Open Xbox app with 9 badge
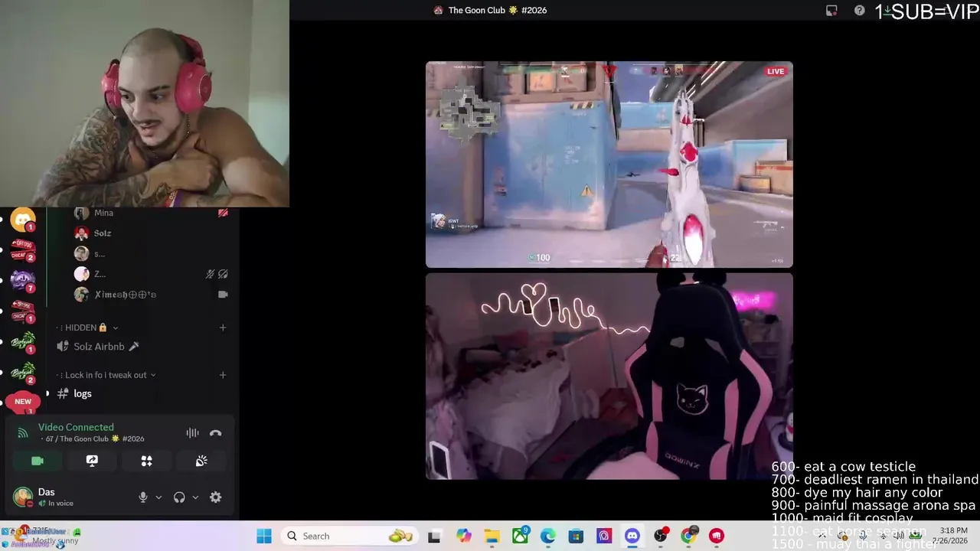Viewport: 980px width, 551px height. coord(520,536)
